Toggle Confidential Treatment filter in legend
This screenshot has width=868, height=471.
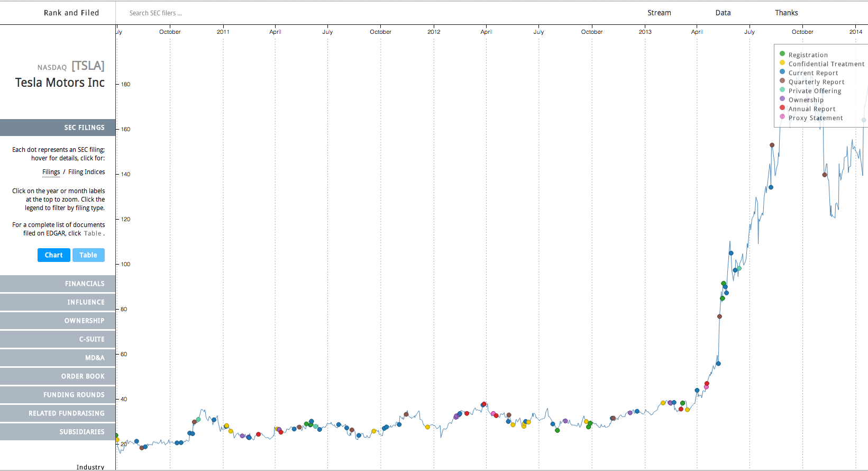[826, 64]
